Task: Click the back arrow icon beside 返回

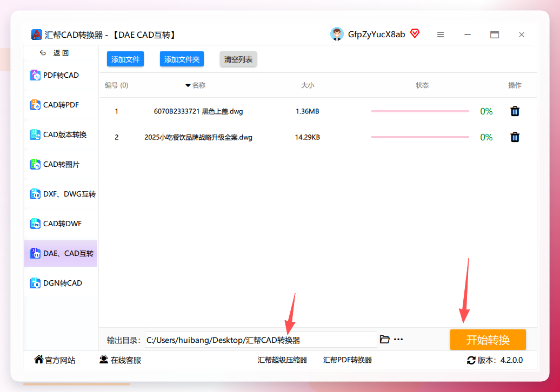Action: pos(43,53)
